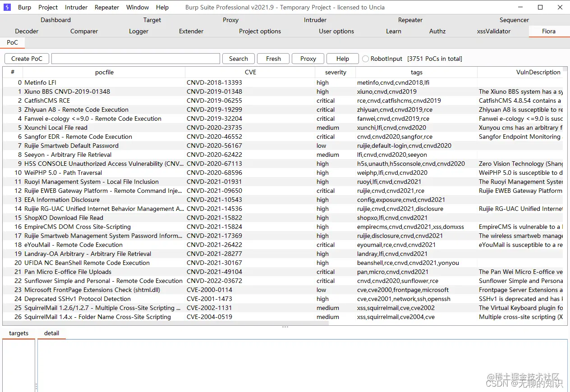Open the Extender tab

click(x=191, y=31)
